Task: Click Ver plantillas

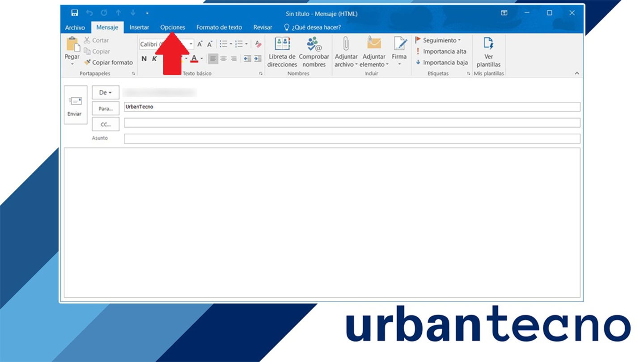Action: coord(488,52)
